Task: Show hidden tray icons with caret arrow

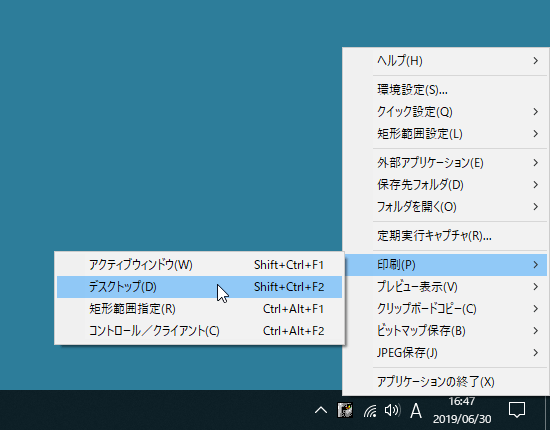Action: coord(321,410)
